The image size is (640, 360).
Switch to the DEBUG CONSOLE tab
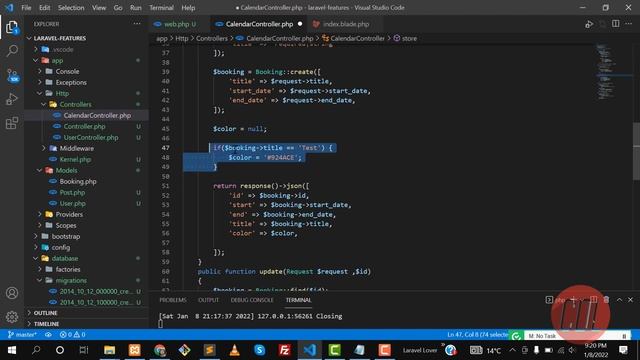click(252, 300)
